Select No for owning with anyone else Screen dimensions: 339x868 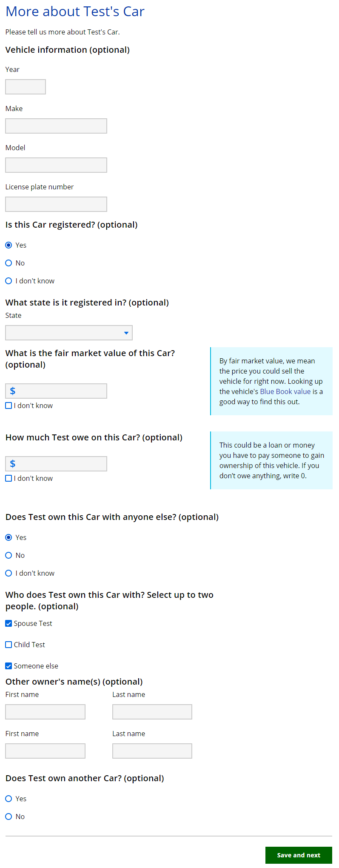tap(9, 555)
